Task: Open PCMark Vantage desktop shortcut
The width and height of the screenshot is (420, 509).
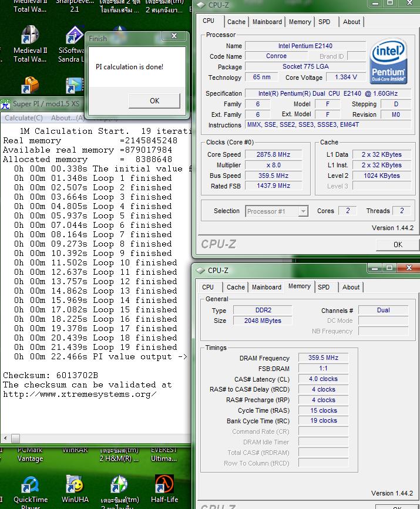Action: pos(30,454)
